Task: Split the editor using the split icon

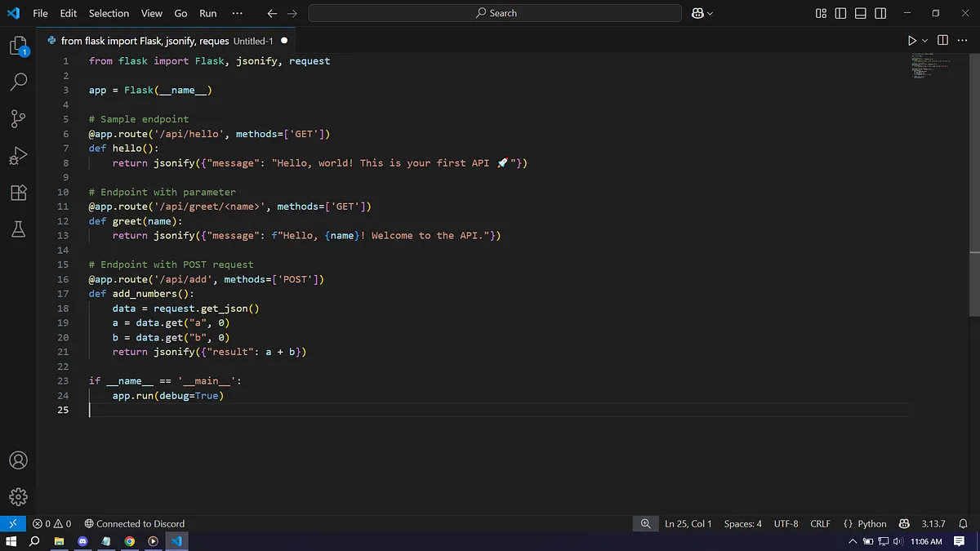Action: [x=942, y=40]
